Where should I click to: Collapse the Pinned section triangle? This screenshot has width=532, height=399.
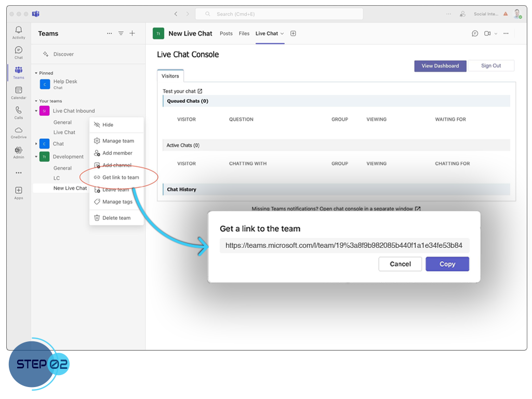click(36, 73)
